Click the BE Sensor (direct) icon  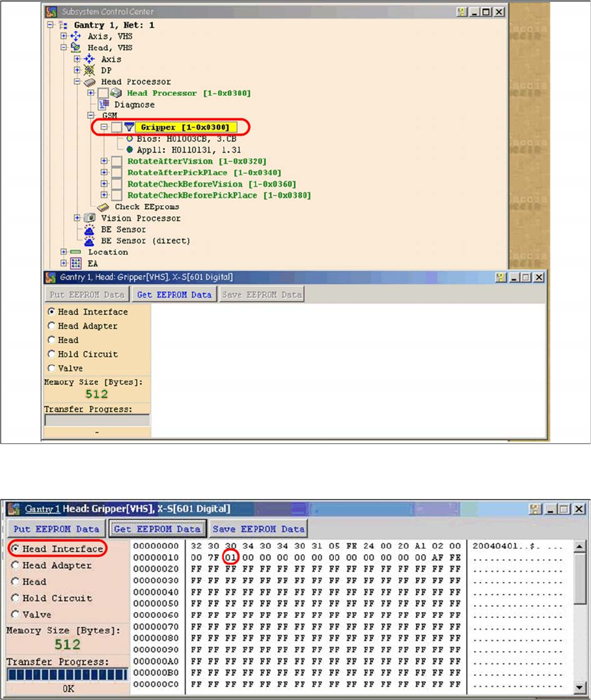tap(90, 240)
